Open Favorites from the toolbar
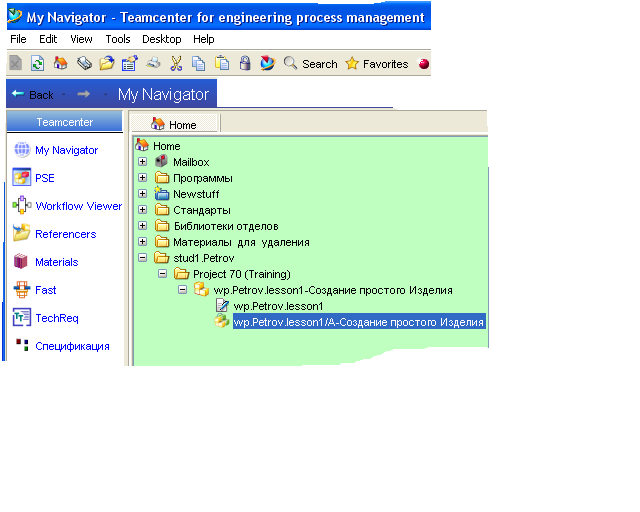 [376, 64]
